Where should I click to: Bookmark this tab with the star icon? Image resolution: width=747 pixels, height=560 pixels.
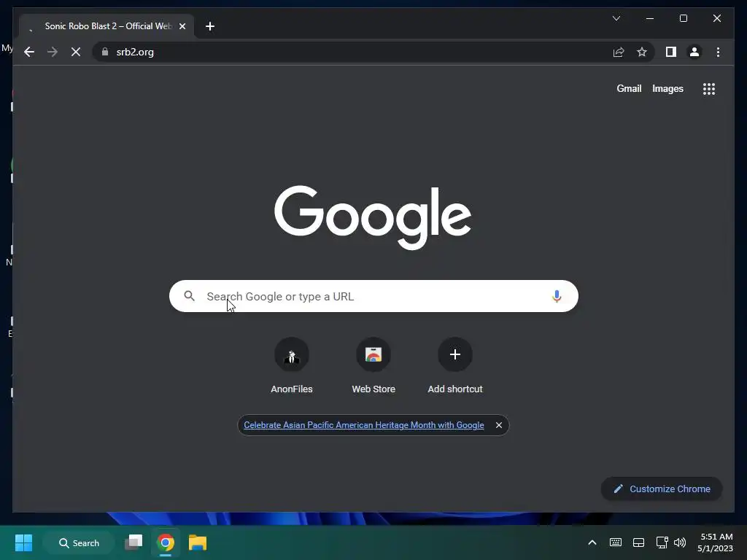(x=642, y=52)
